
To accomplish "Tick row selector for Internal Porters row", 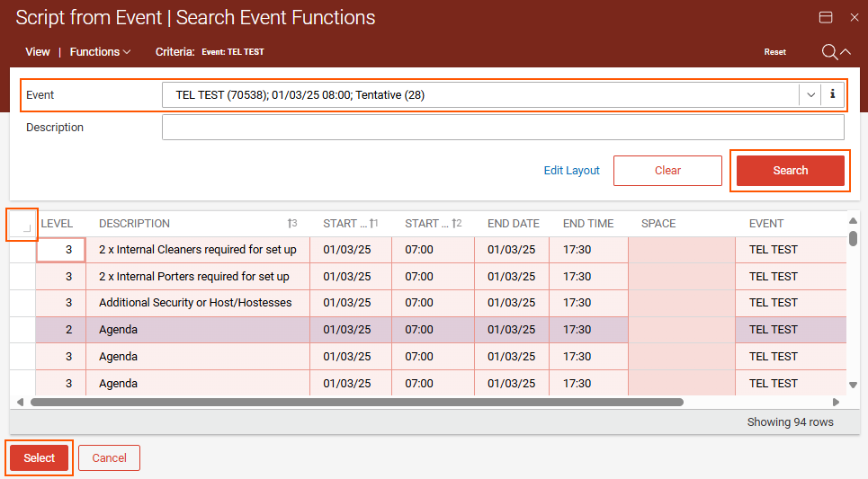I will [22, 276].
